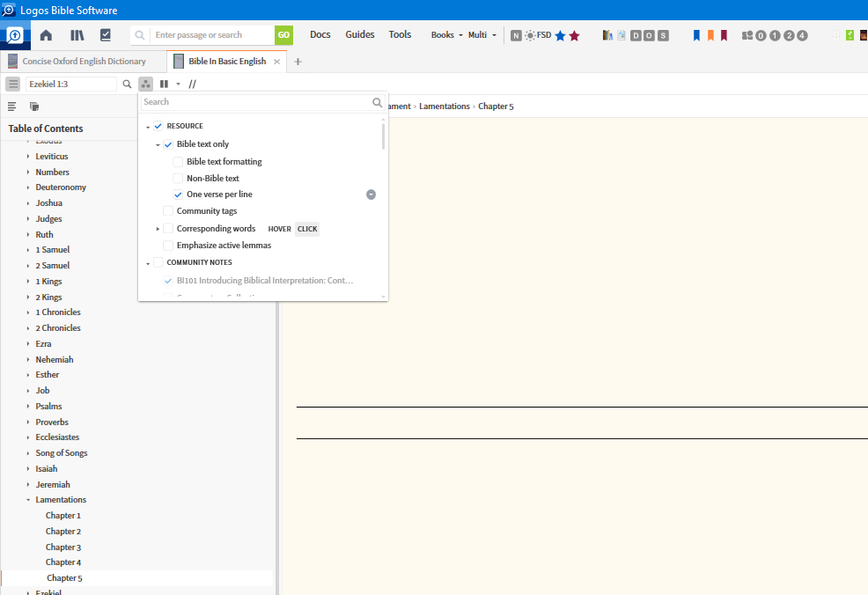Open the Library icon
868x595 pixels.
pyautogui.click(x=77, y=35)
